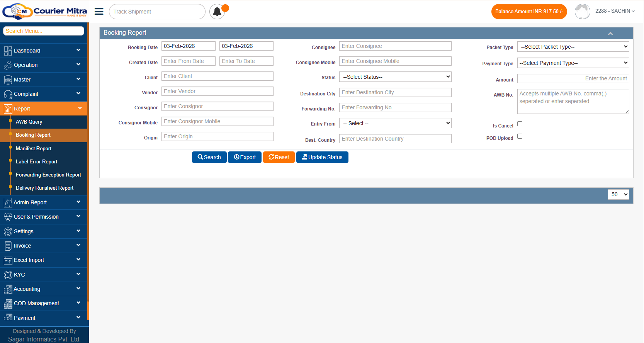The width and height of the screenshot is (644, 343).
Task: Toggle the hamburger menu icon
Action: [x=99, y=12]
